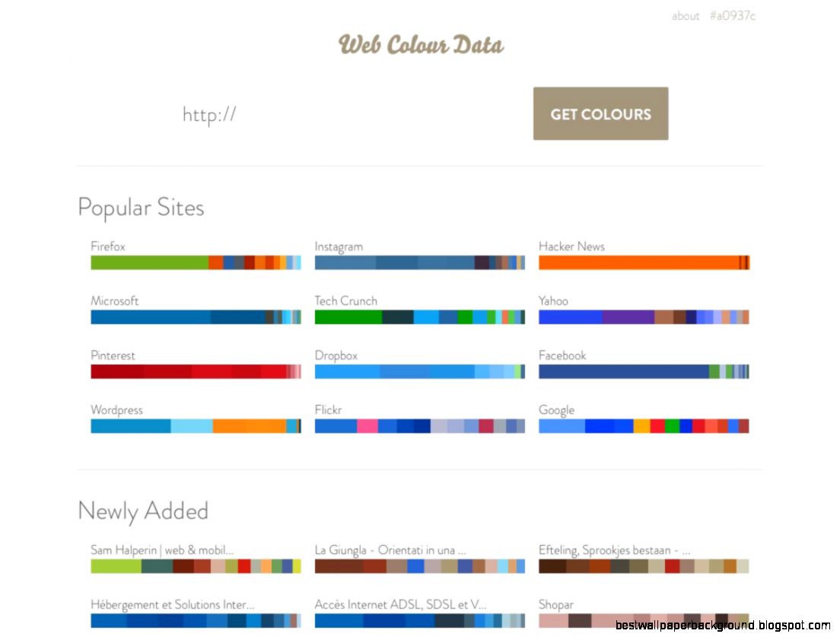Viewport: 840px width, 637px height.
Task: Click the Efteling, Sprookjes bestaan colour palette
Action: [x=643, y=566]
